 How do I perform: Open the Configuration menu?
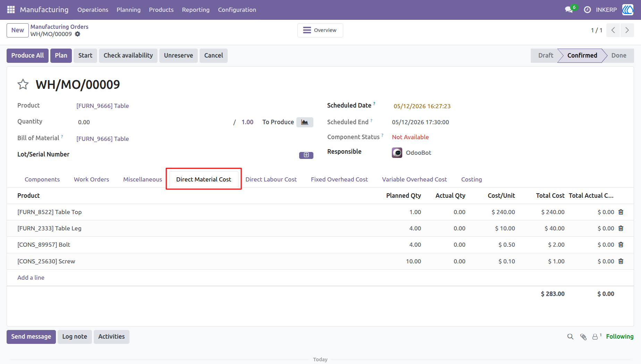pyautogui.click(x=237, y=10)
